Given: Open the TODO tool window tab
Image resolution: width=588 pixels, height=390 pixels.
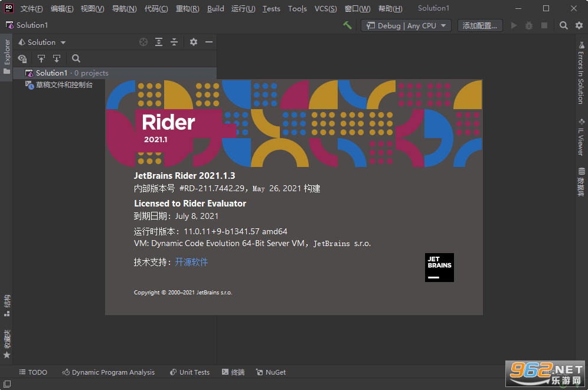Looking at the screenshot, I should [x=33, y=372].
